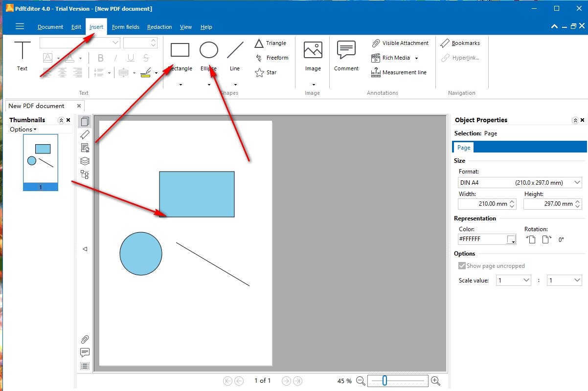588x391 pixels.
Task: Expand the Thumbnails Options menu
Action: coord(23,130)
